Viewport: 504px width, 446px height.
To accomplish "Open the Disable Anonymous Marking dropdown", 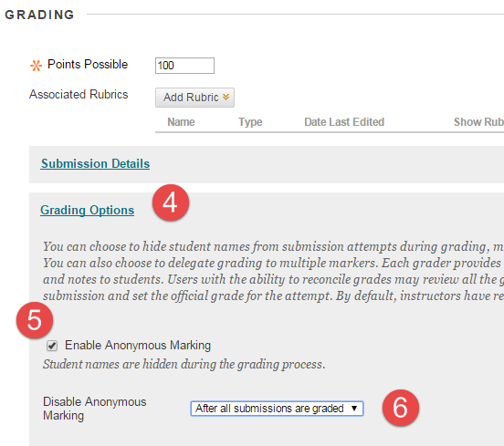I will (277, 409).
